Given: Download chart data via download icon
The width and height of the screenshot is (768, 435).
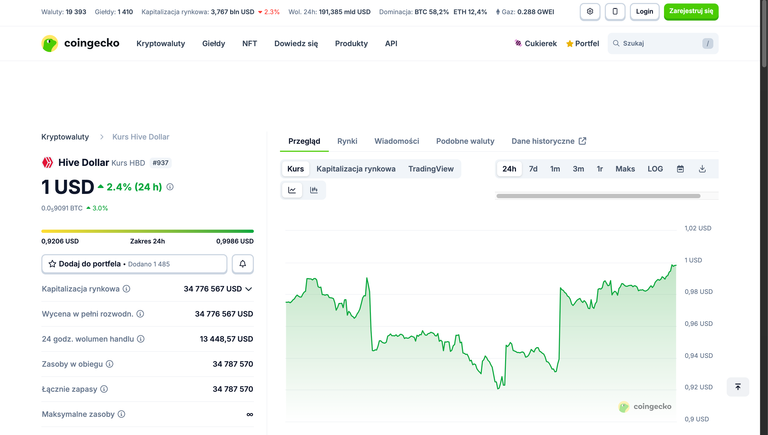Looking at the screenshot, I should pos(702,169).
